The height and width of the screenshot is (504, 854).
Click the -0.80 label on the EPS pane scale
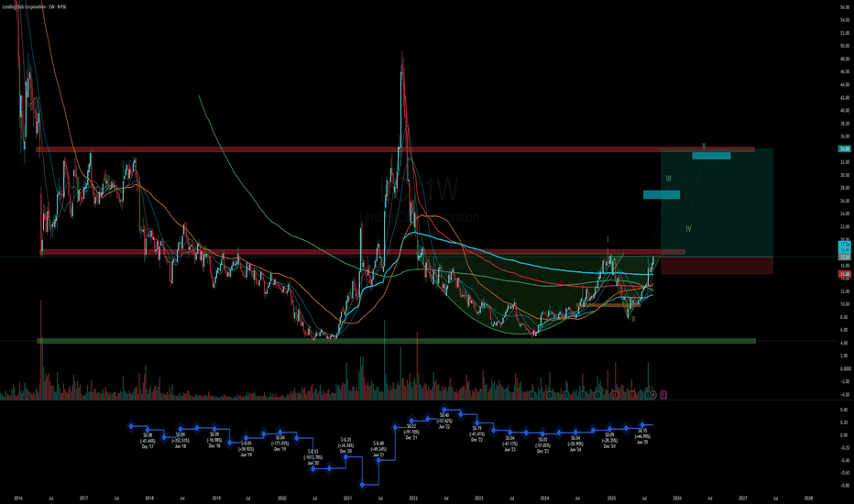pyautogui.click(x=844, y=486)
